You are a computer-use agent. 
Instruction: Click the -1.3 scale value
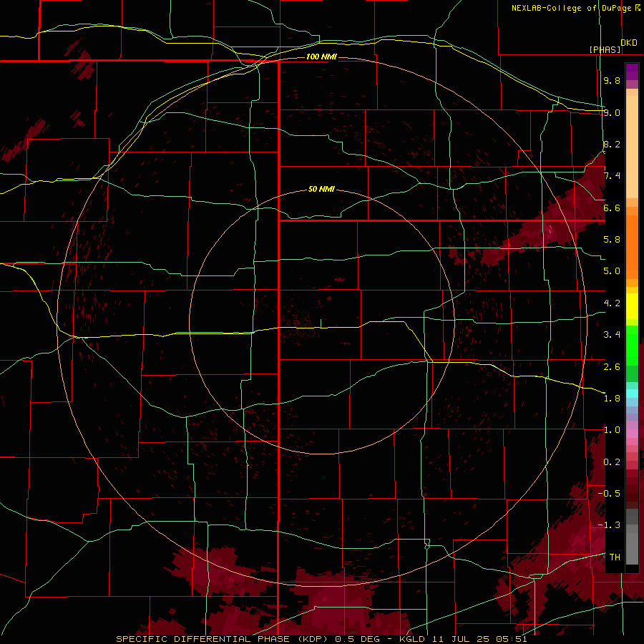[609, 525]
